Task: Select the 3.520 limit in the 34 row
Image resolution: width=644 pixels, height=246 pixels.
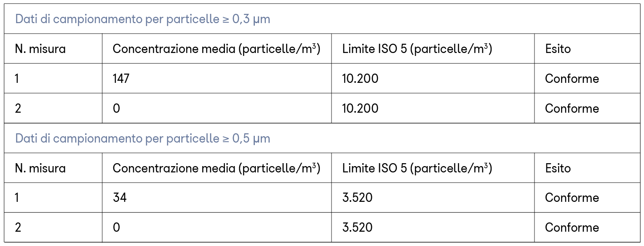Action: [x=357, y=198]
